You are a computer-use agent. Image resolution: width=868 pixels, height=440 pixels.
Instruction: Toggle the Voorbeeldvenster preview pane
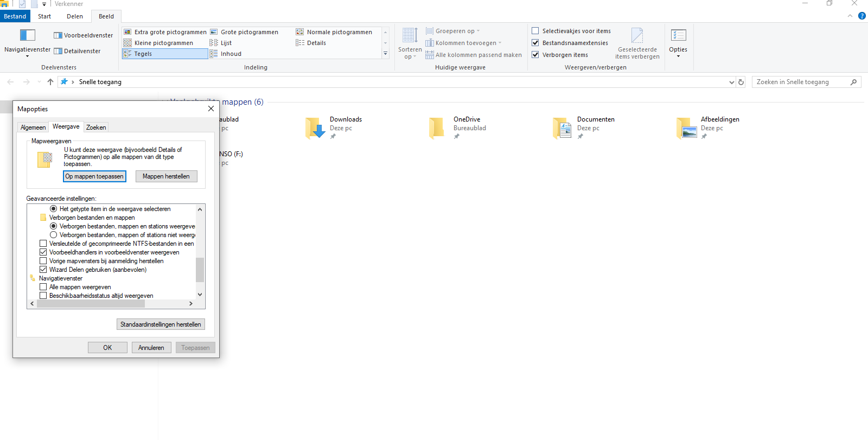coord(83,35)
